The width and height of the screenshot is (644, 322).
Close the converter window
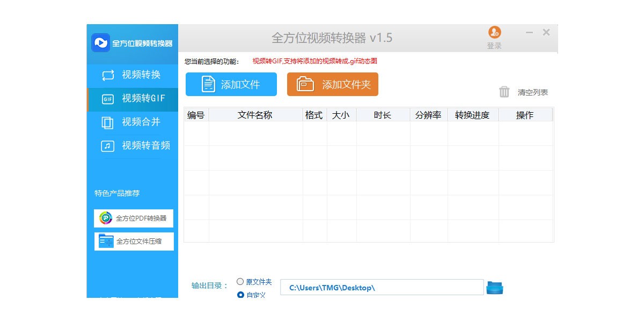coord(546,32)
